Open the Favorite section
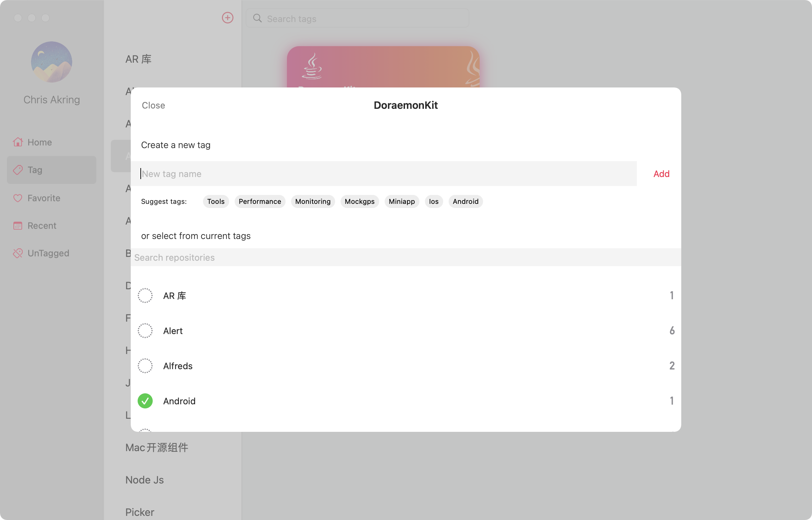This screenshot has height=520, width=812. (52, 198)
